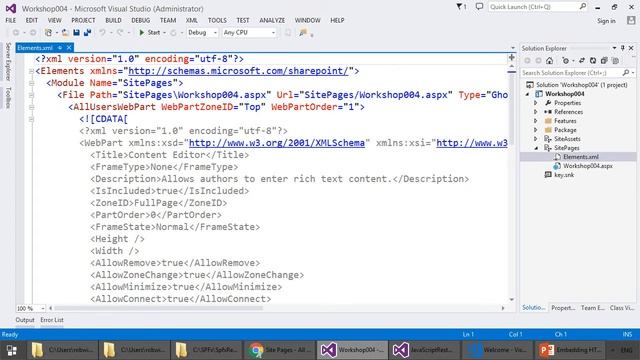Screen dimensions: 640x360
Task: Expand the Package folder
Action: [x=536, y=130]
